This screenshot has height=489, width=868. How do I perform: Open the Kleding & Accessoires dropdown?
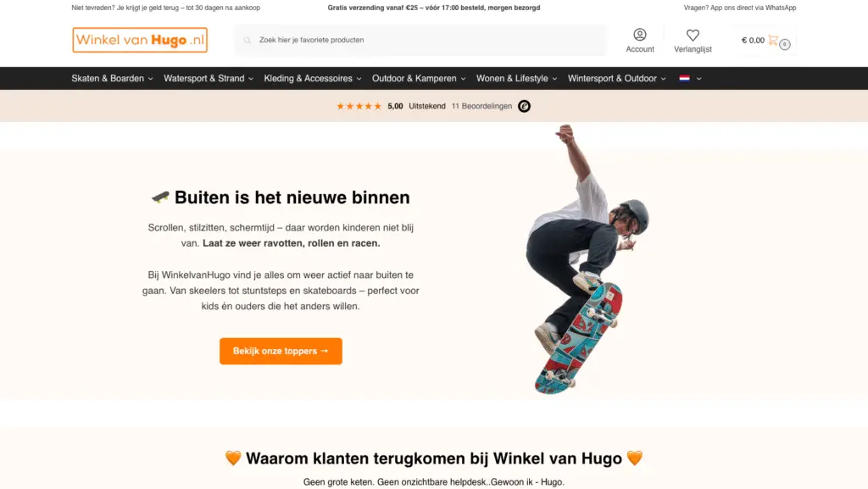[x=313, y=79]
